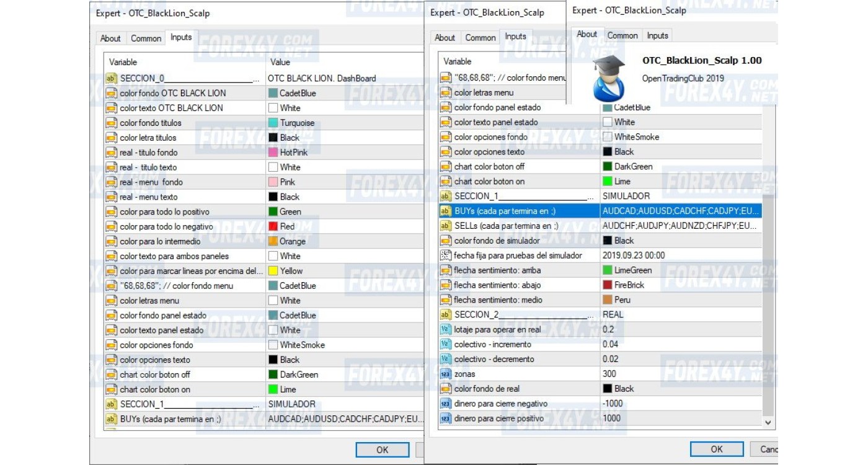
Task: Edit the 'colectivo - incremento' value 0.04
Action: pyautogui.click(x=679, y=345)
